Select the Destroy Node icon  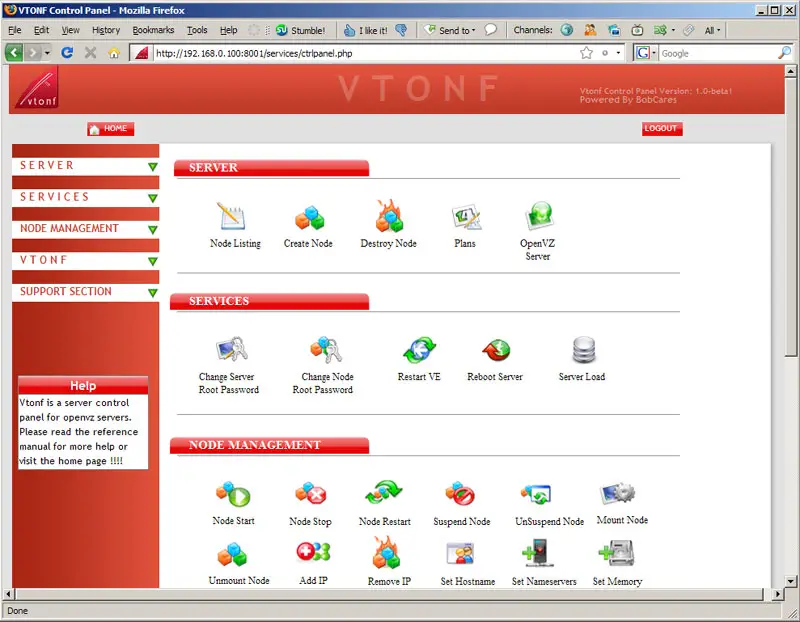(389, 216)
